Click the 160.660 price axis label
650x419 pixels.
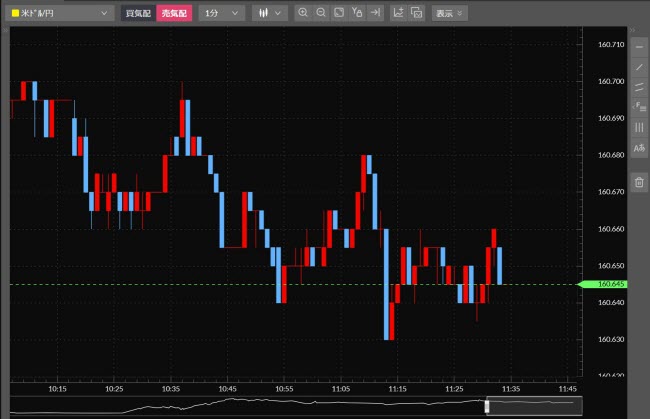click(x=611, y=229)
